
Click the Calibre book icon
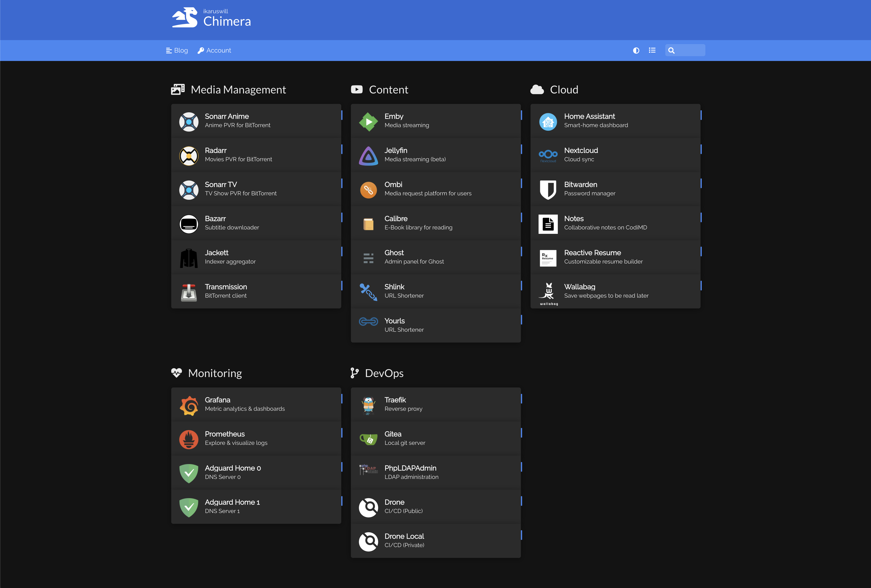tap(368, 224)
